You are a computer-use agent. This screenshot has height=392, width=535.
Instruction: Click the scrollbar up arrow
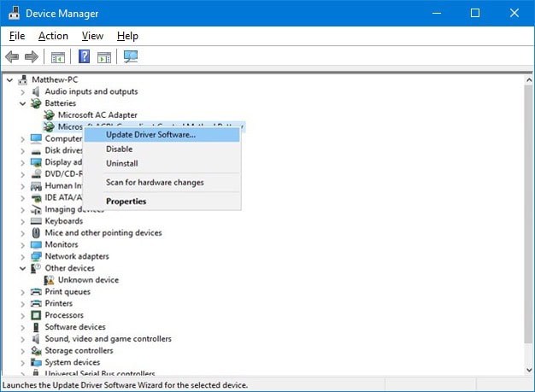[x=528, y=80]
